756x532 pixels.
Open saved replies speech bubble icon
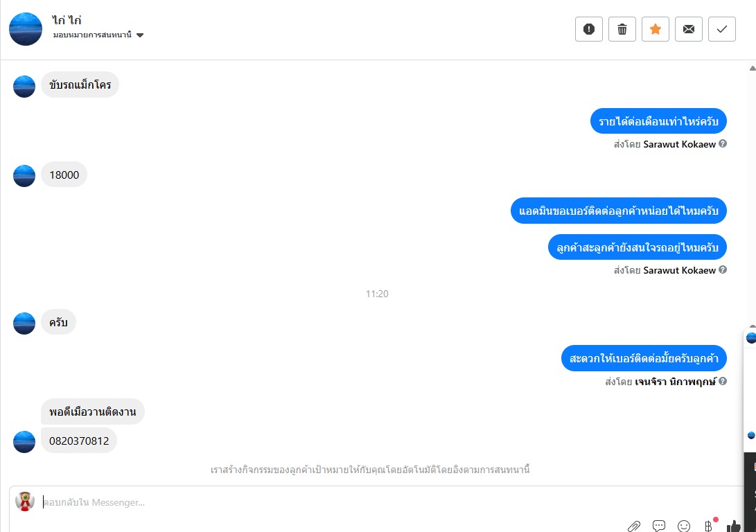pos(658,526)
